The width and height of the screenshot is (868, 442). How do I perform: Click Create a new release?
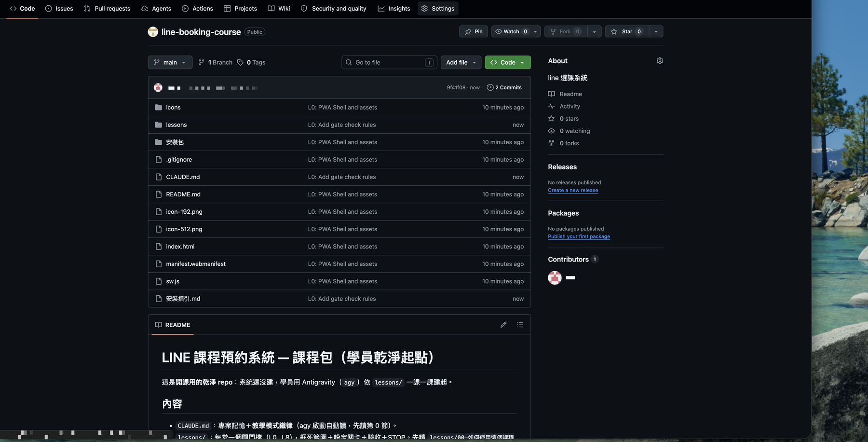tap(573, 190)
